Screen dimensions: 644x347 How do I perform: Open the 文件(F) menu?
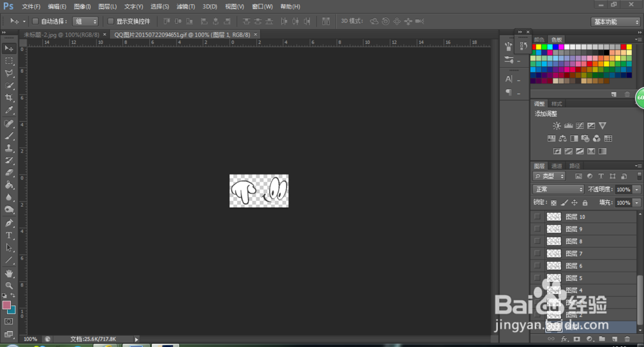31,6
